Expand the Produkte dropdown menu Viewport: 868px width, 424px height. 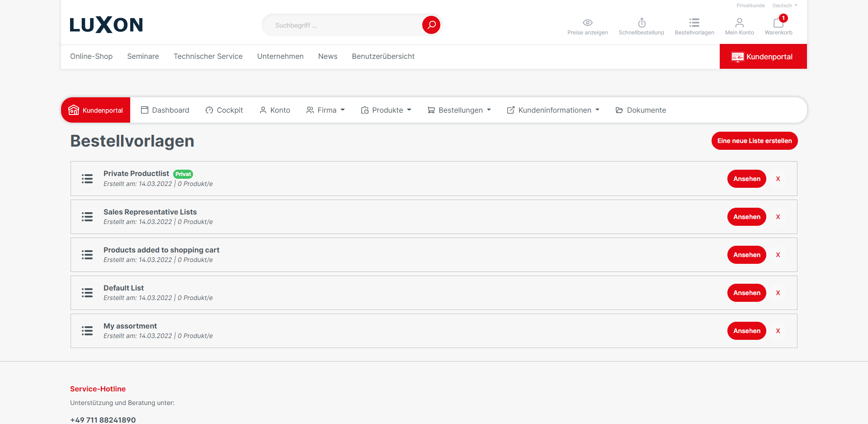click(x=386, y=110)
